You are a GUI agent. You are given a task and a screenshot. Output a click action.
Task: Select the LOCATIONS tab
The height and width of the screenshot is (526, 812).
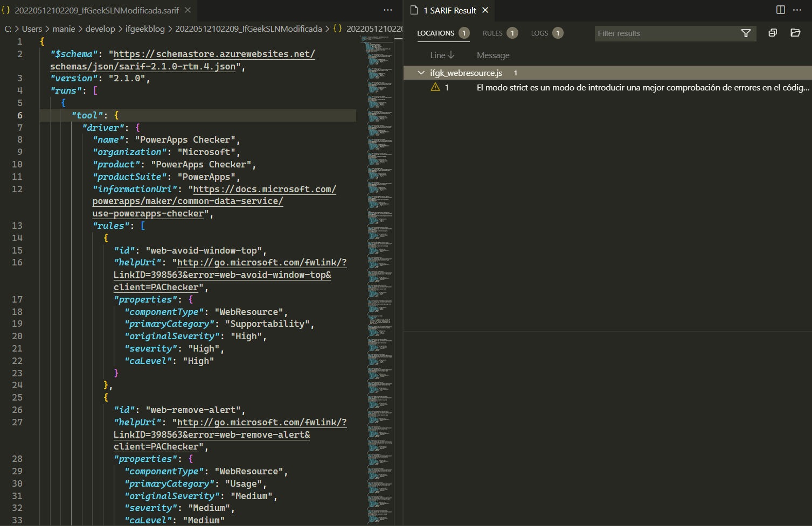click(x=435, y=33)
